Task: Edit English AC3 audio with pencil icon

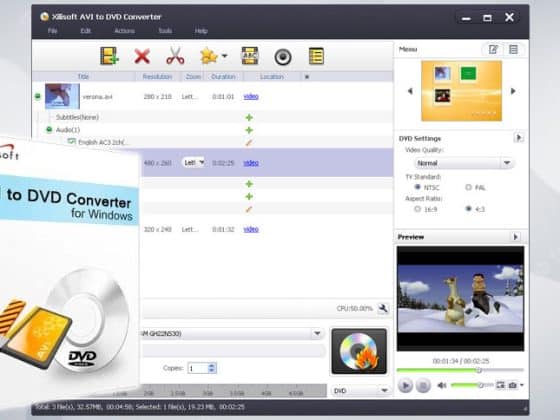Action: (x=249, y=143)
